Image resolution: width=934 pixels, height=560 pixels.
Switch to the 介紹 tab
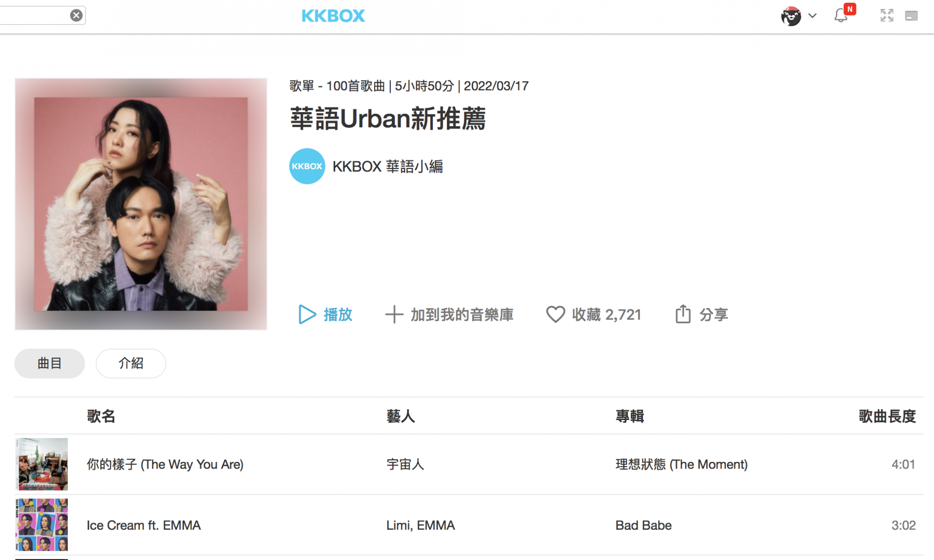click(x=131, y=363)
